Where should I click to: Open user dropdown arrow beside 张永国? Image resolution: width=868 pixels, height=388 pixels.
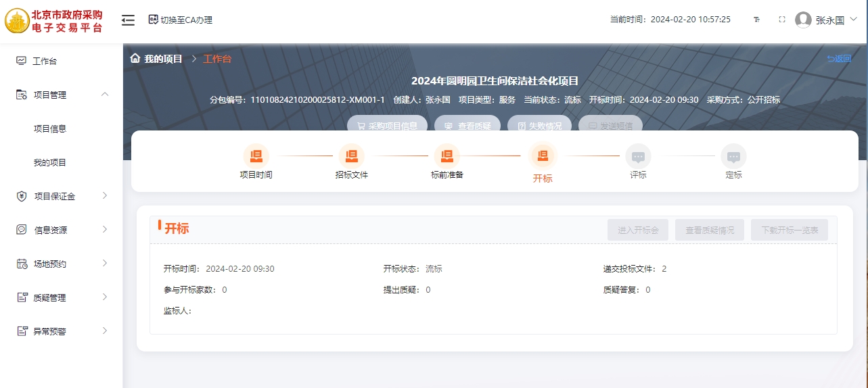click(x=853, y=20)
